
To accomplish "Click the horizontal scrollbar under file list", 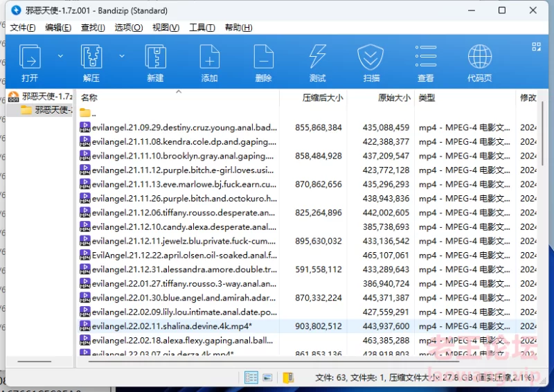I will [274, 362].
